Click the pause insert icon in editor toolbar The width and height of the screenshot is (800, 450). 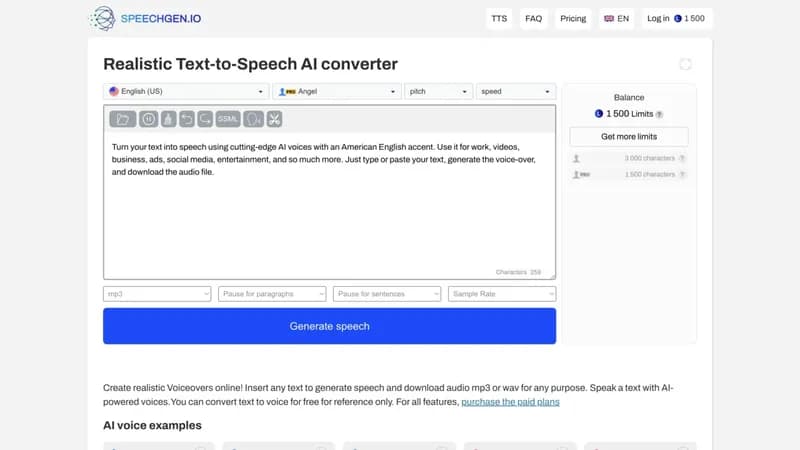pyautogui.click(x=148, y=119)
